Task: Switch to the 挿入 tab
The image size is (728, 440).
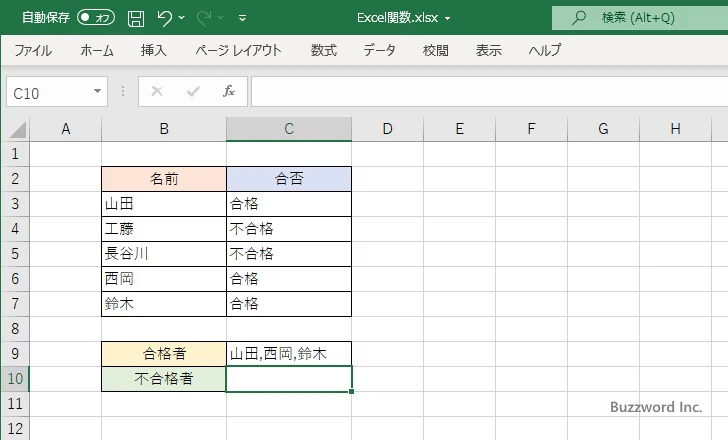Action: coord(154,50)
